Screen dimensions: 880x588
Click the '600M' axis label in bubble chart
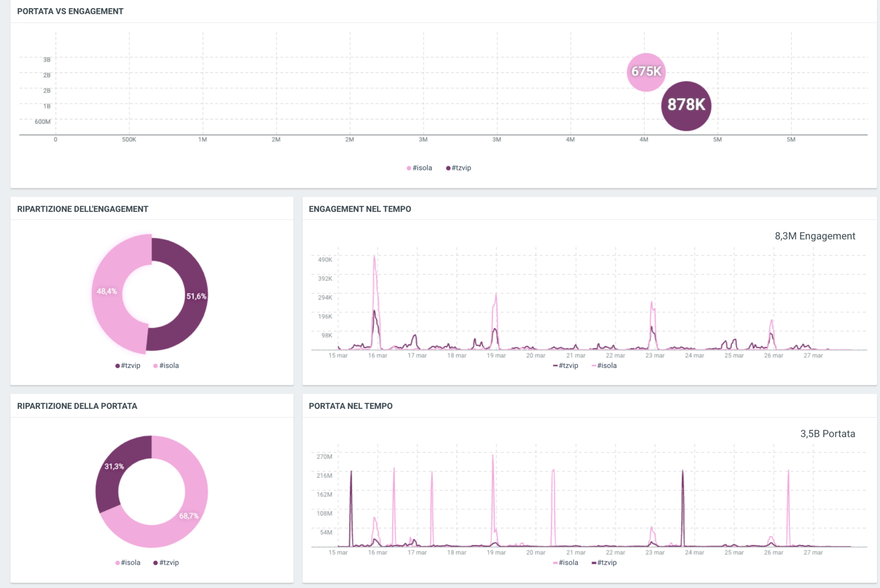pos(43,121)
